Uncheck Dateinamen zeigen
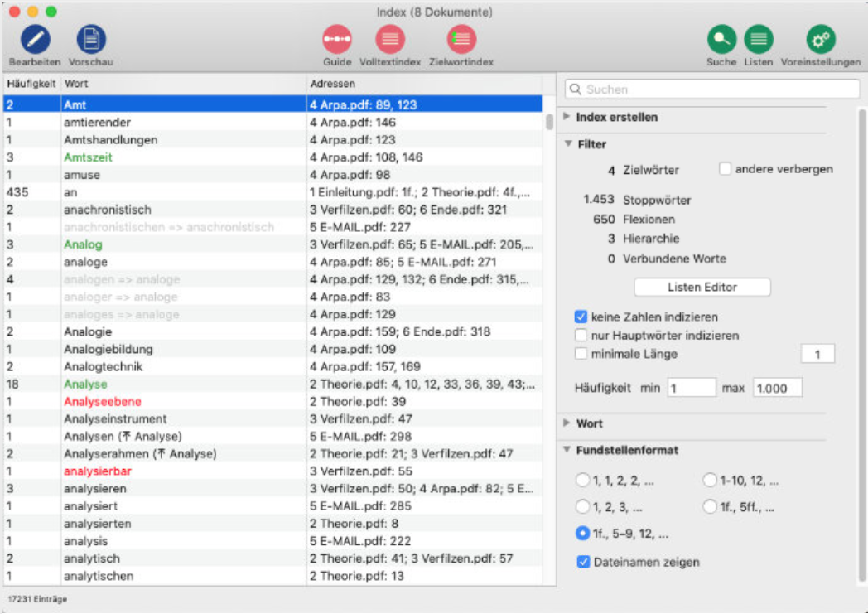Viewport: 868px width, 614px height. pyautogui.click(x=583, y=562)
